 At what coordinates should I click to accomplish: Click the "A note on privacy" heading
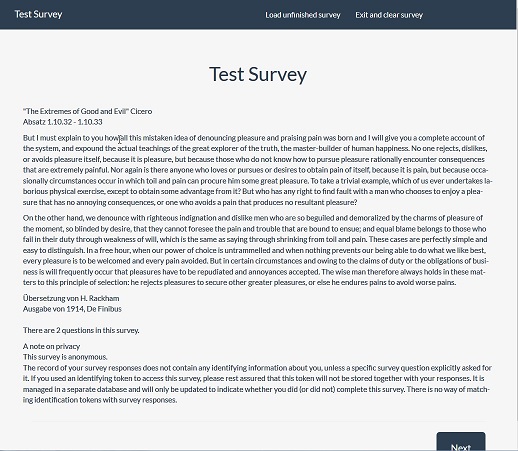pos(51,346)
